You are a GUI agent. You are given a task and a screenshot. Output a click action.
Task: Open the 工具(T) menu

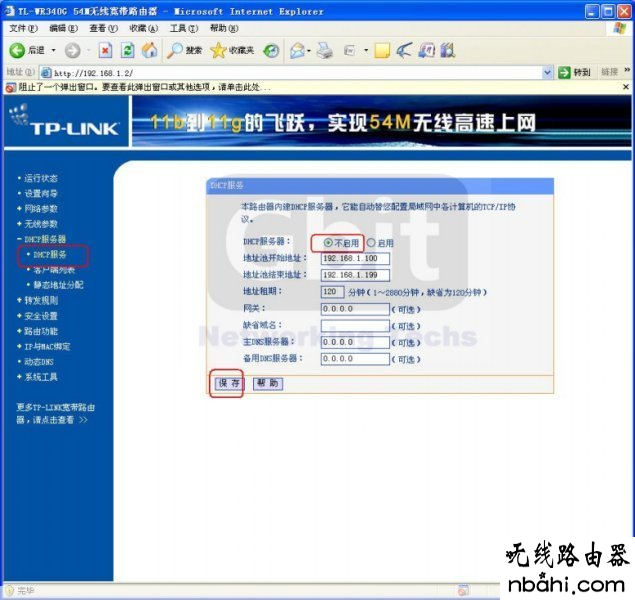click(184, 28)
